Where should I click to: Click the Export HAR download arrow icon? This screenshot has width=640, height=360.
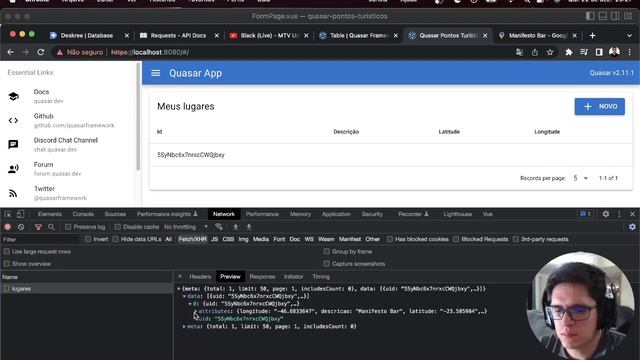[249, 227]
